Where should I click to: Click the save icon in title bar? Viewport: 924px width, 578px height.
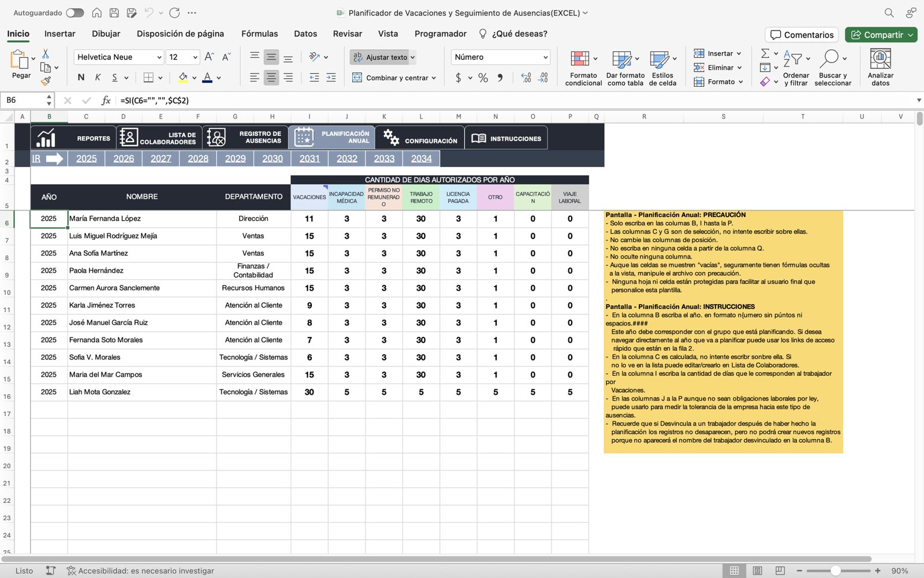click(x=114, y=13)
